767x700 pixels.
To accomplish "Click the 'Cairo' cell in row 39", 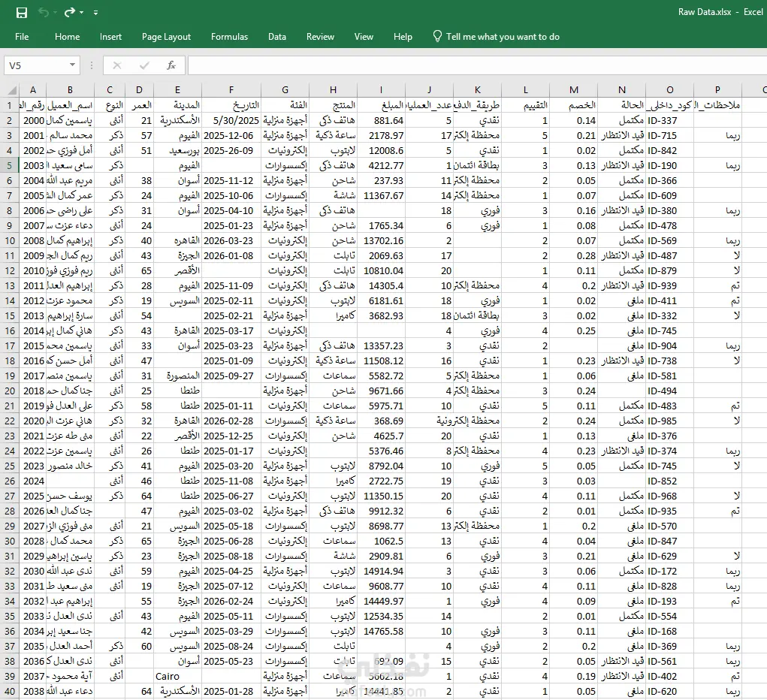I will [x=177, y=676].
